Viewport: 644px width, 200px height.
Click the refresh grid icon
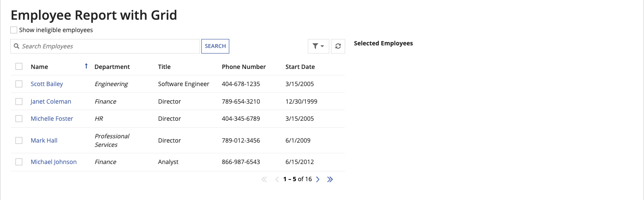(x=338, y=46)
